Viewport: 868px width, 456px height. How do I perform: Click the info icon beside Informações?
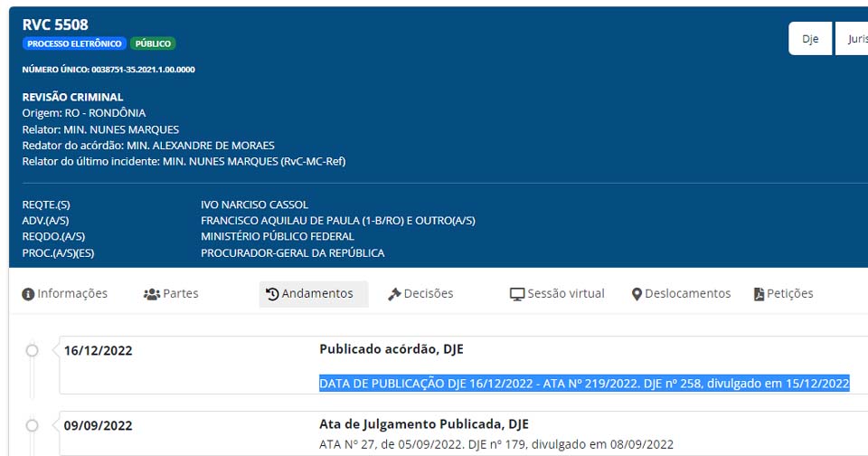coord(28,294)
